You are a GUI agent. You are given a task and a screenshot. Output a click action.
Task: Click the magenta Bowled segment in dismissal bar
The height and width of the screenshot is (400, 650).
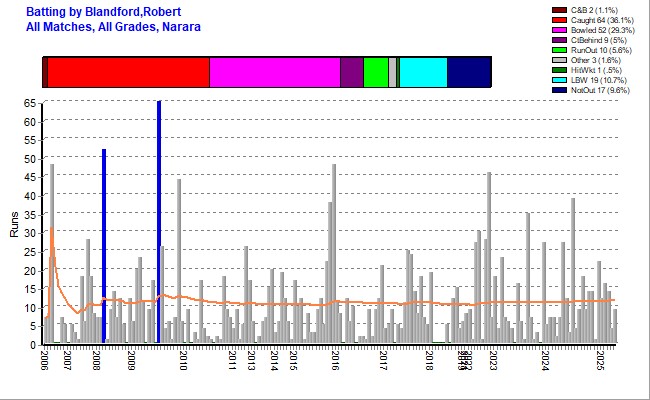pos(274,73)
